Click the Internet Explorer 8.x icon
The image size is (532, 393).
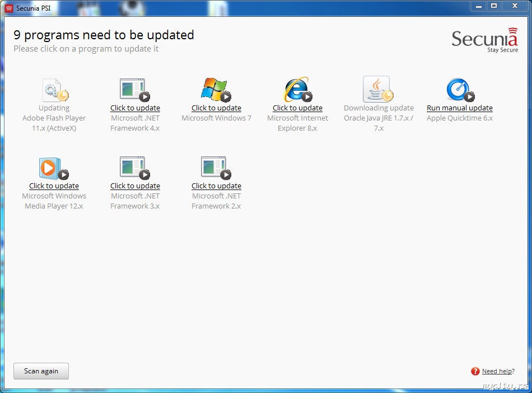(x=297, y=90)
